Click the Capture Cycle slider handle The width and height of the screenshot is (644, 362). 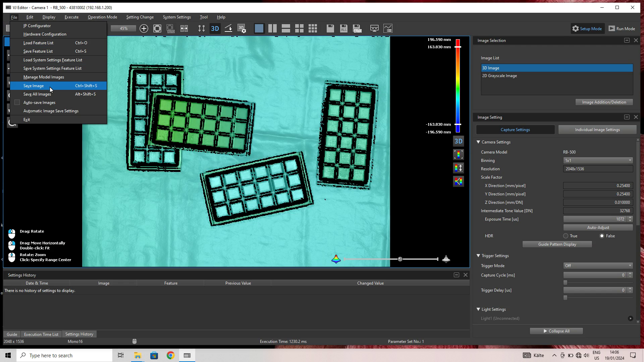(x=566, y=283)
